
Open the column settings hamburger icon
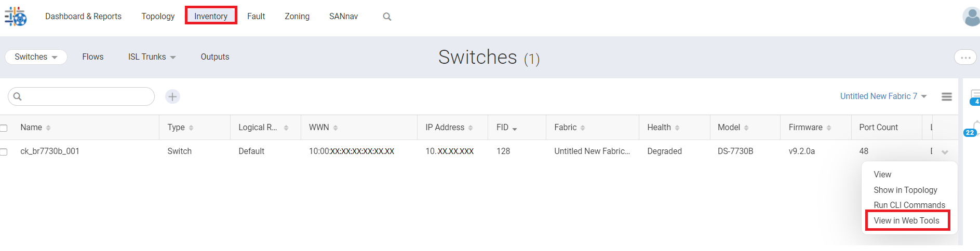[947, 96]
